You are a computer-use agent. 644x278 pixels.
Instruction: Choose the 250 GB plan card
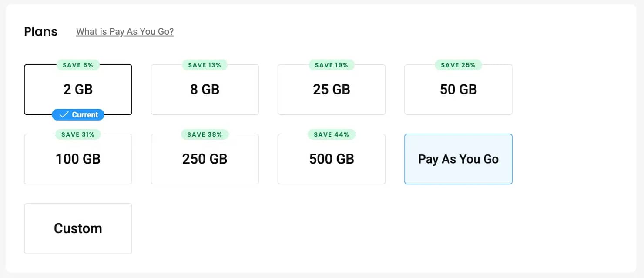[x=205, y=159]
